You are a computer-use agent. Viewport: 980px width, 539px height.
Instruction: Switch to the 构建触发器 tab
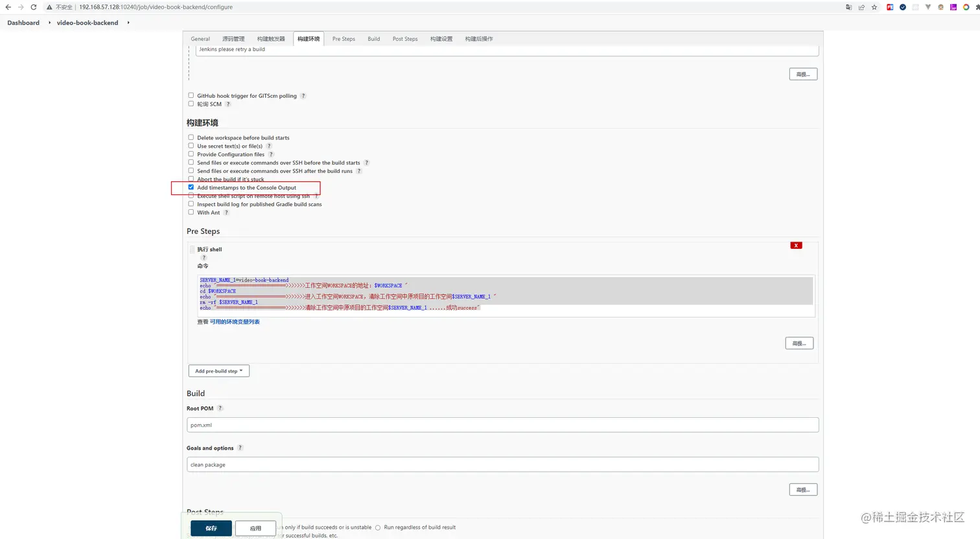pos(271,39)
